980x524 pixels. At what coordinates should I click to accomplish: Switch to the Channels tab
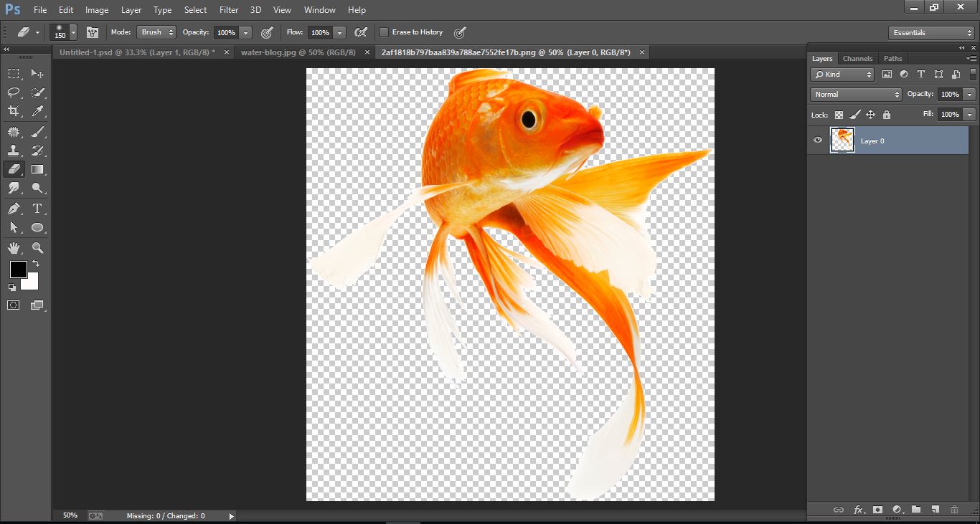pos(857,58)
